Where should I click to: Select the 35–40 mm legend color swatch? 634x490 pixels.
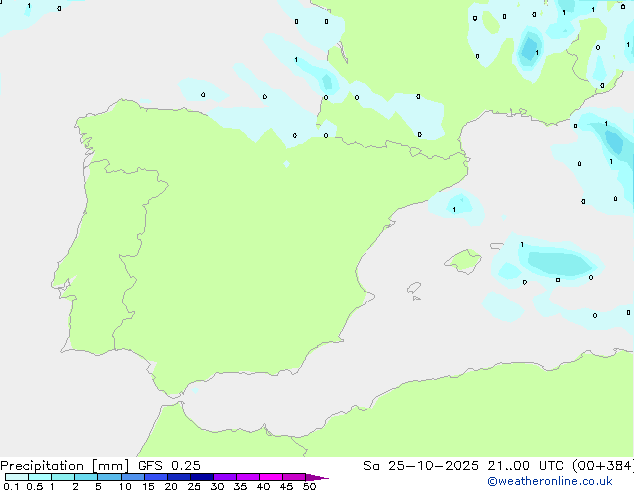pos(248,477)
